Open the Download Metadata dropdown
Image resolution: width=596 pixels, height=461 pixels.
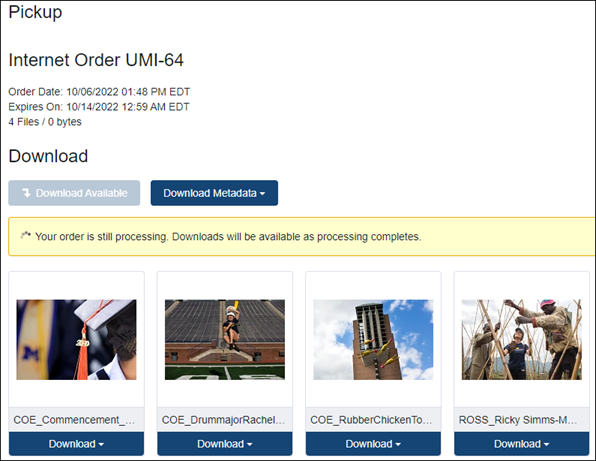(214, 193)
